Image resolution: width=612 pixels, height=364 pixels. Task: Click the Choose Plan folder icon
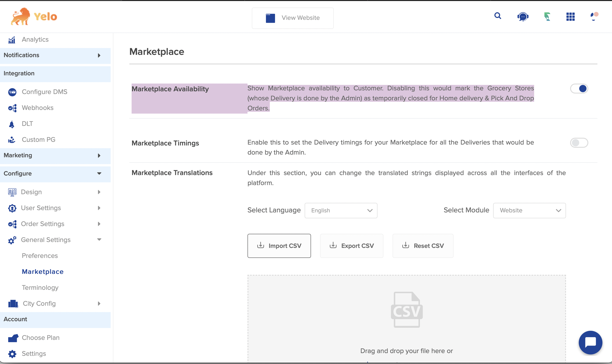pos(13,338)
